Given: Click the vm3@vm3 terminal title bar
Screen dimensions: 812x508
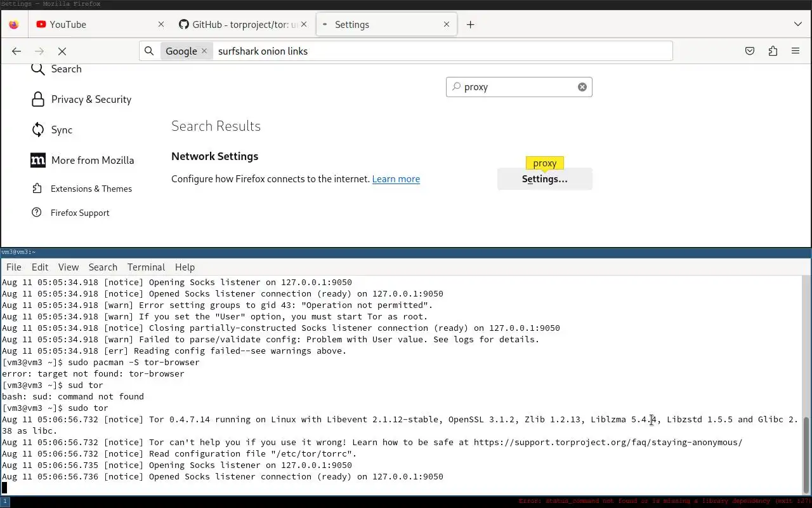Looking at the screenshot, I should pyautogui.click(x=406, y=252).
